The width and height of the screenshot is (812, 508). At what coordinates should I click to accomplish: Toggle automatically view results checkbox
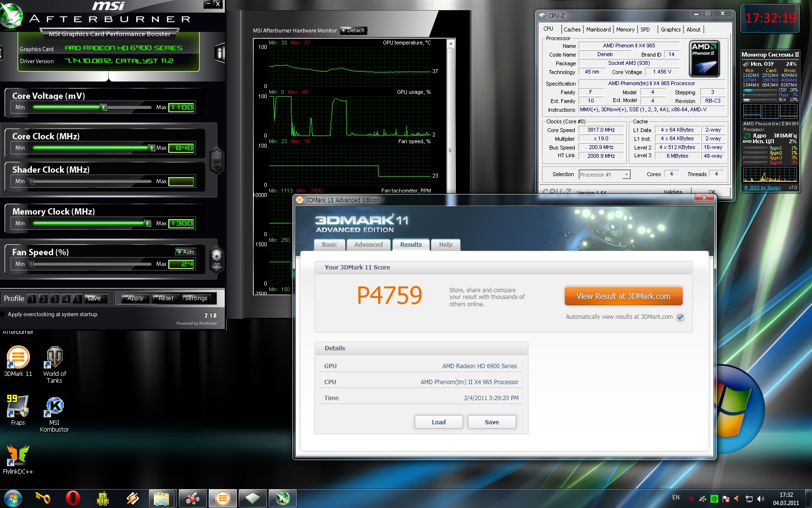point(681,317)
